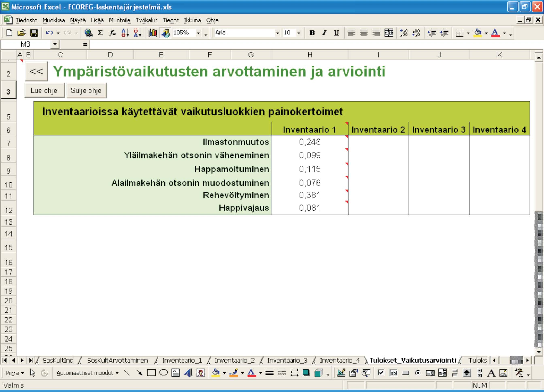
Task: Open the Borders dropdown arrow
Action: [468, 33]
